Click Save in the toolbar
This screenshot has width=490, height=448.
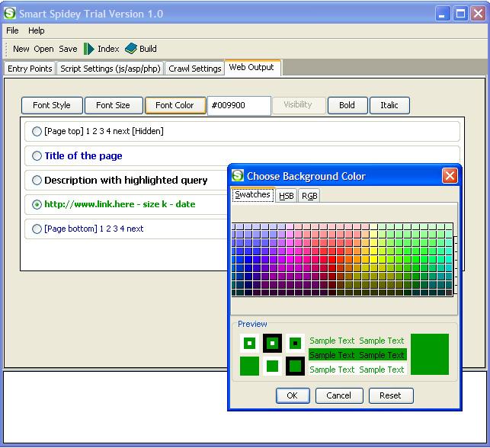[68, 49]
